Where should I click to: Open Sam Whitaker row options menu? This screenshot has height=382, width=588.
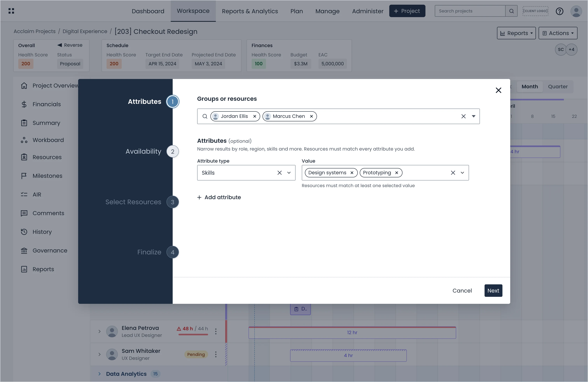[216, 354]
